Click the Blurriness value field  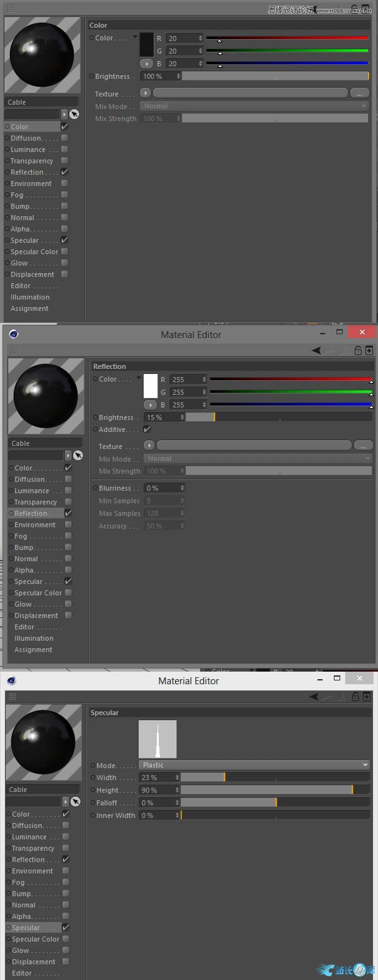[x=164, y=488]
